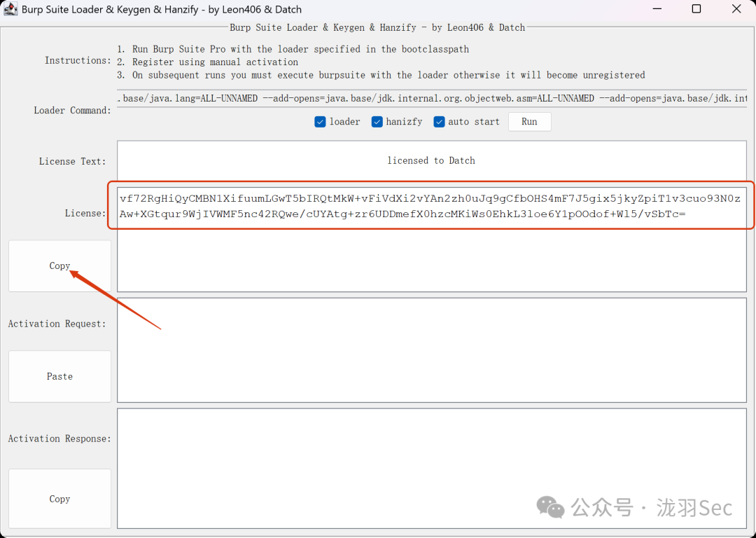
Task: Uncheck the loader checkbox
Action: coord(320,122)
